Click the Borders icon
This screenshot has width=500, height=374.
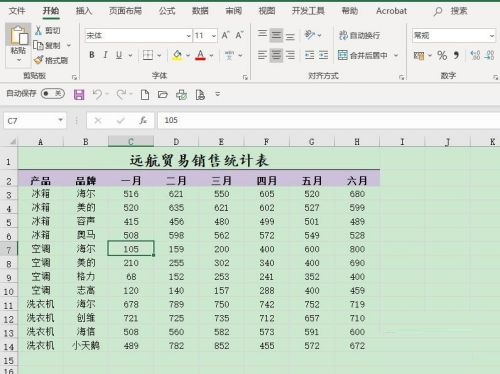(x=148, y=55)
